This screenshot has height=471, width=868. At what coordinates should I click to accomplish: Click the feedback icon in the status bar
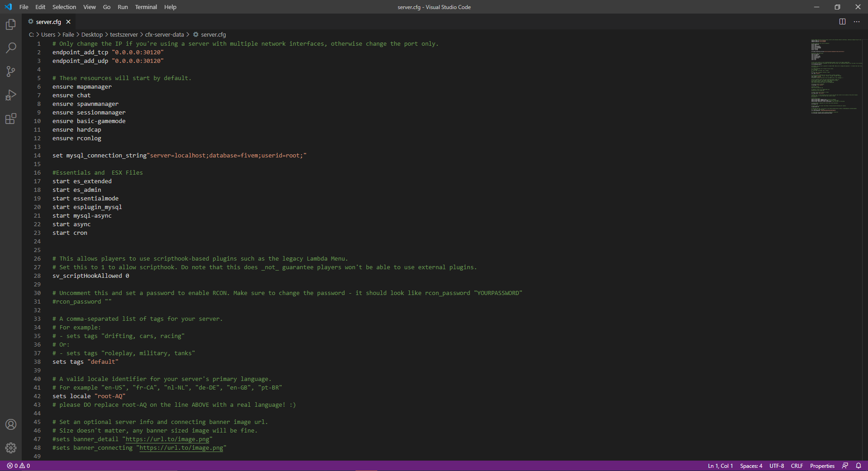coord(845,466)
